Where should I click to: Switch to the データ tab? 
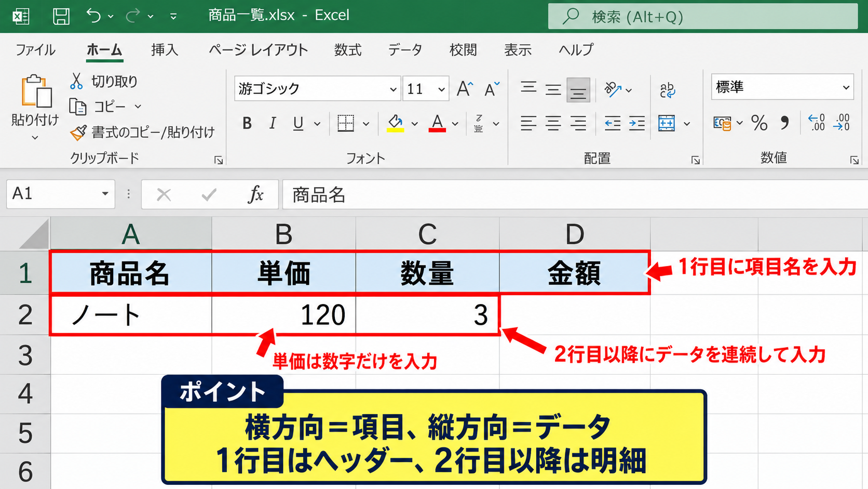coord(405,50)
